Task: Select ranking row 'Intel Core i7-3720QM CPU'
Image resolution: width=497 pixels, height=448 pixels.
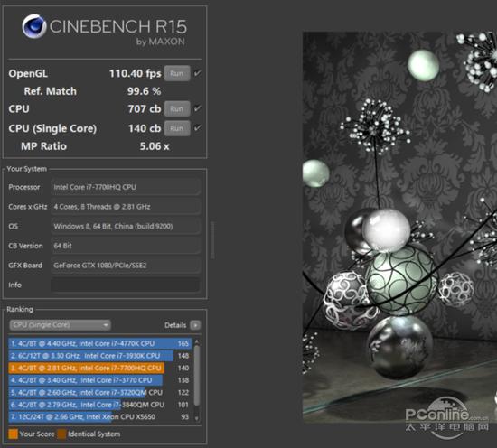Action: tap(99, 393)
